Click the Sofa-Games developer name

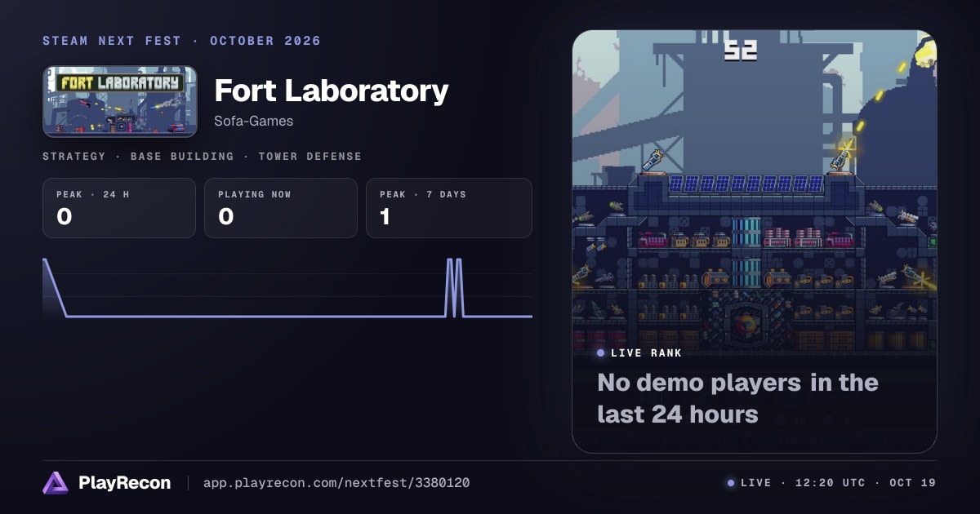click(253, 122)
